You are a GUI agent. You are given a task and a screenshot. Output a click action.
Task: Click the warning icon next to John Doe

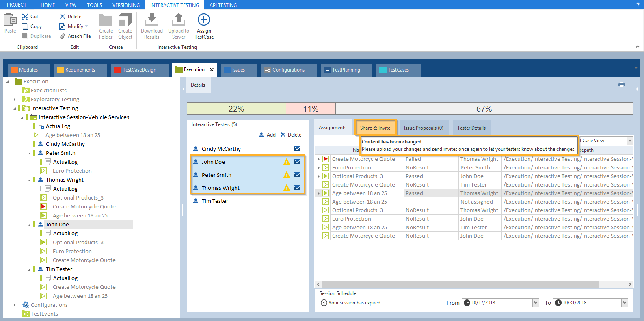(286, 162)
